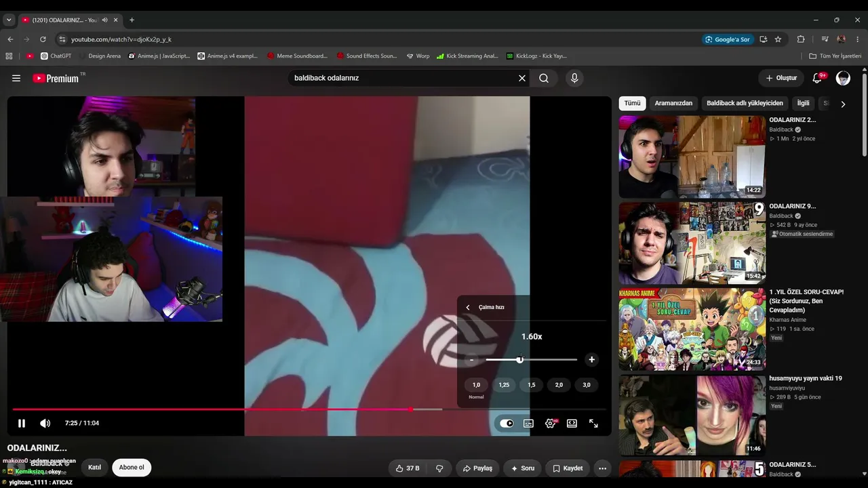Dislike the video
The image size is (868, 488).
tap(439, 468)
